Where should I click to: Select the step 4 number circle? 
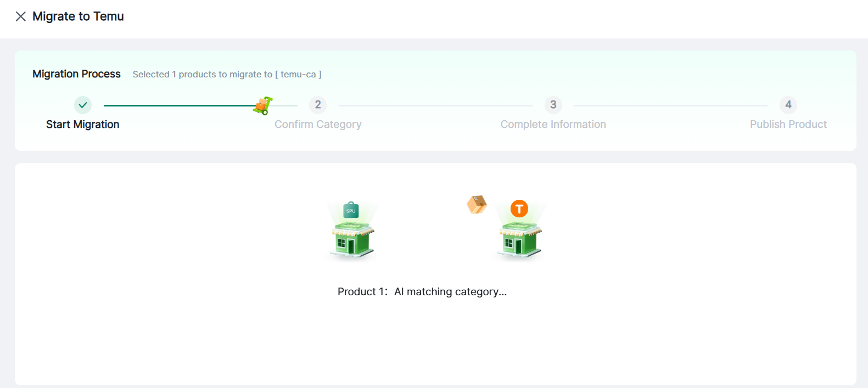[788, 105]
